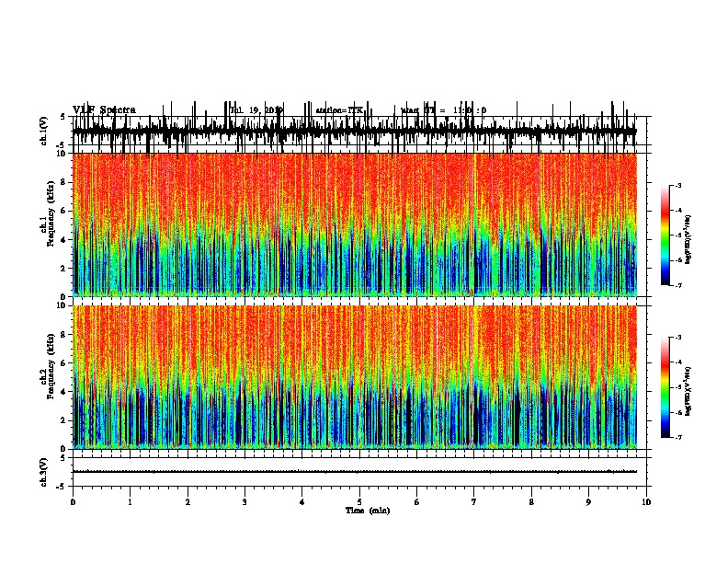Click time axis tick label "9"
Image resolution: width=728 pixels, height=563 pixels.
tap(588, 502)
